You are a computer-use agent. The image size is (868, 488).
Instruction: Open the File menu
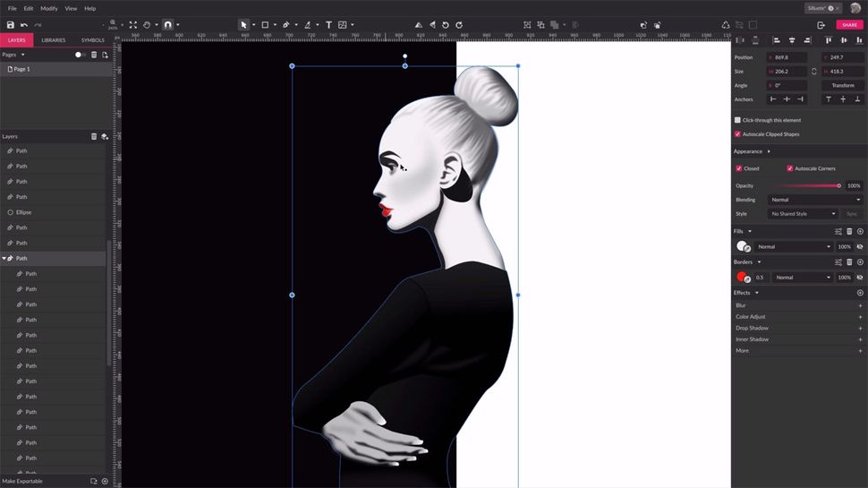pyautogui.click(x=13, y=8)
